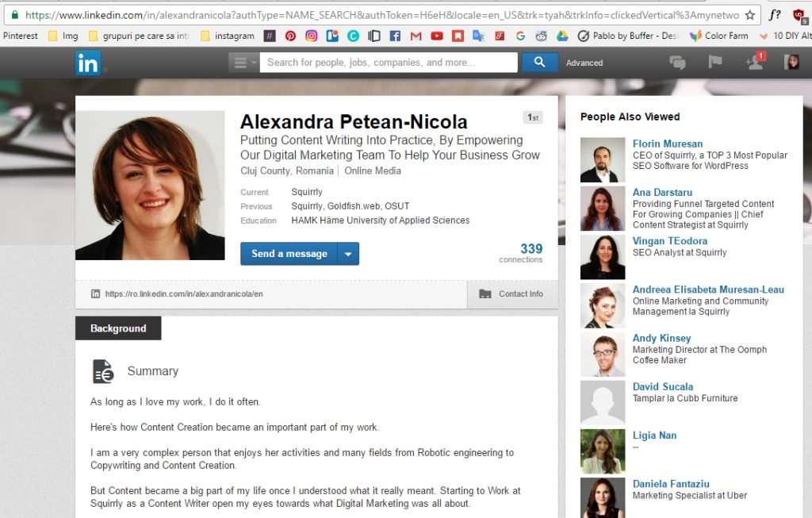Select the Background tab
Screen dimensions: 812x518
pos(118,328)
